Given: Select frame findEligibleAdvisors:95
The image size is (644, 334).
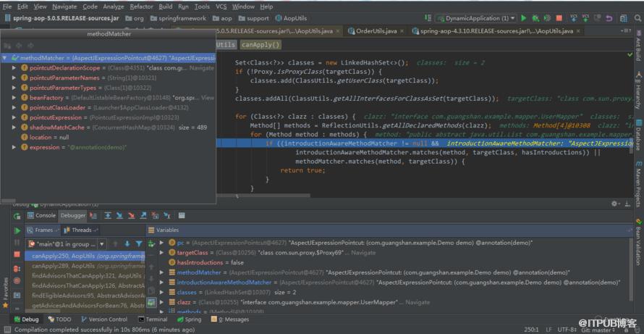Looking at the screenshot, I should click(x=84, y=296).
